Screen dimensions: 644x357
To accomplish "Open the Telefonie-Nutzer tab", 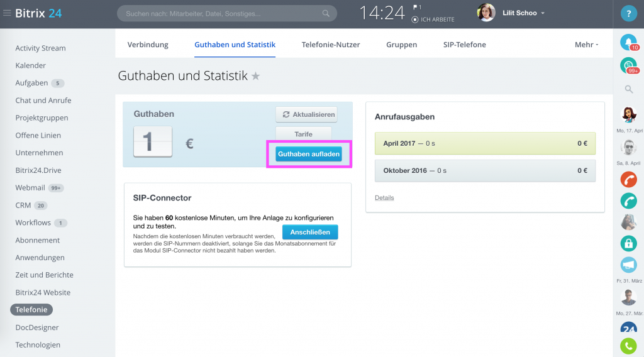I will (x=331, y=45).
